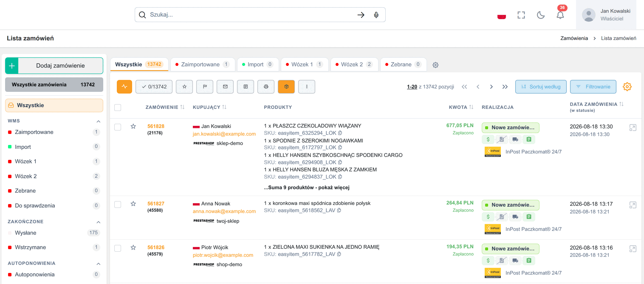644x284 pixels.
Task: Click the envelope email toolbar icon
Action: click(x=225, y=87)
